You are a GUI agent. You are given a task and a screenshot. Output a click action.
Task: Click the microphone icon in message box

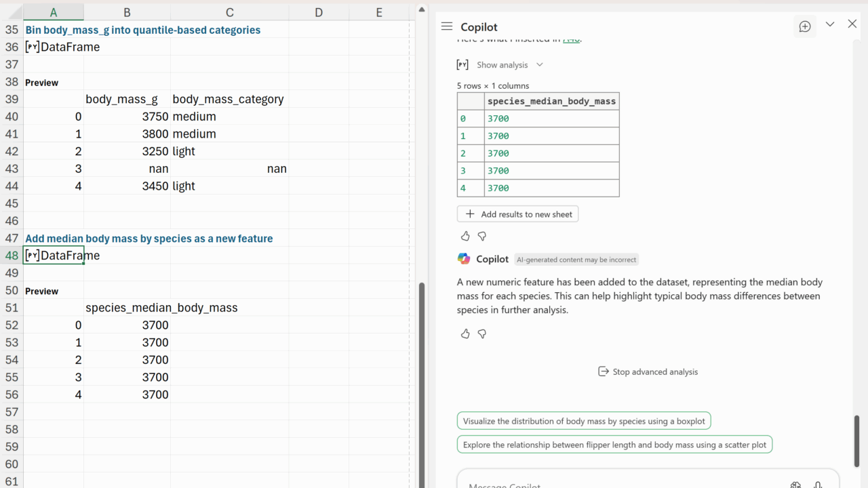[818, 485]
